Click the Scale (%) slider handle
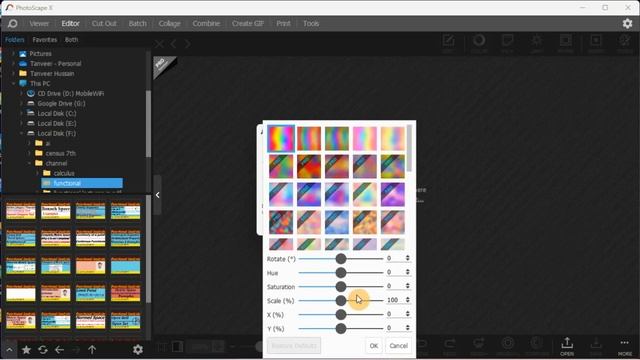This screenshot has height=360, width=640. pyautogui.click(x=341, y=301)
